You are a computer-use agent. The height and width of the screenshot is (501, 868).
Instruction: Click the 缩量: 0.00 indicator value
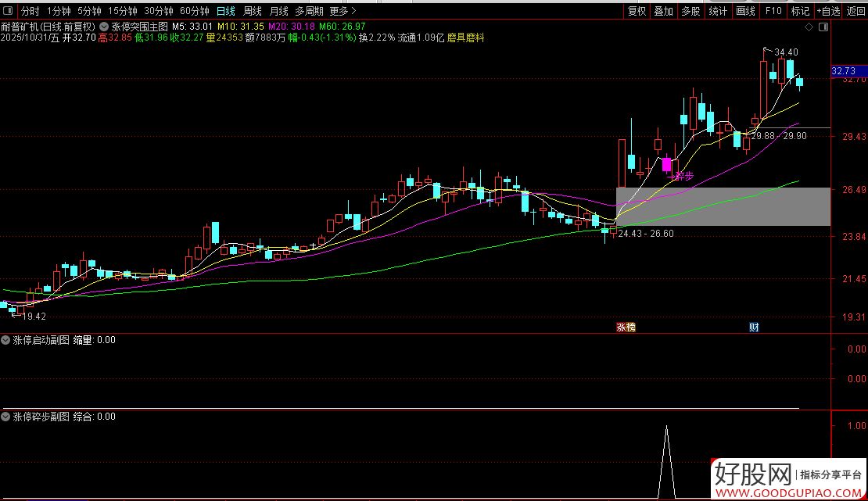(x=94, y=340)
